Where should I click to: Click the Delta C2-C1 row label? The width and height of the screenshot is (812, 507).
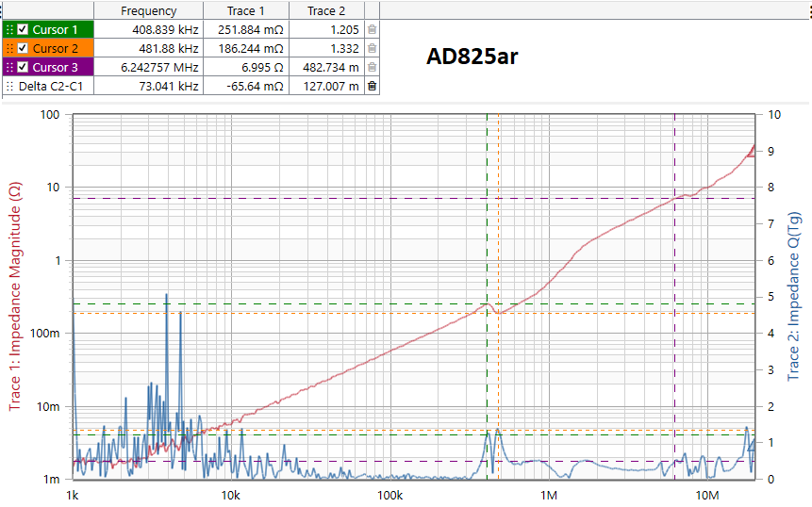pos(51,86)
